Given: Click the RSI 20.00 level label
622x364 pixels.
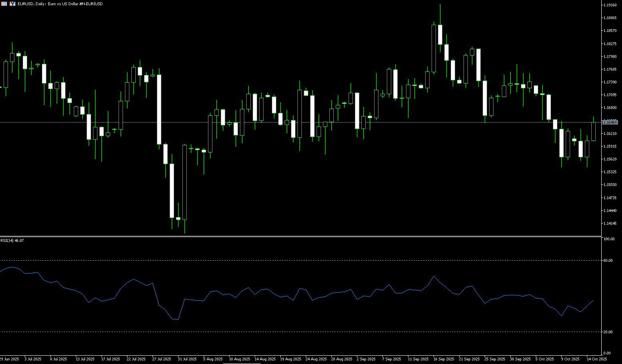Looking at the screenshot, I should tap(608, 332).
